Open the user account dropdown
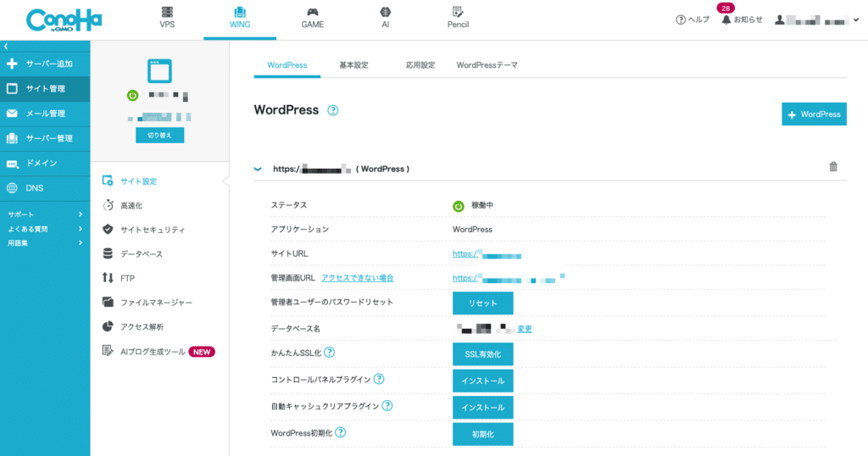This screenshot has width=868, height=456. tap(816, 20)
